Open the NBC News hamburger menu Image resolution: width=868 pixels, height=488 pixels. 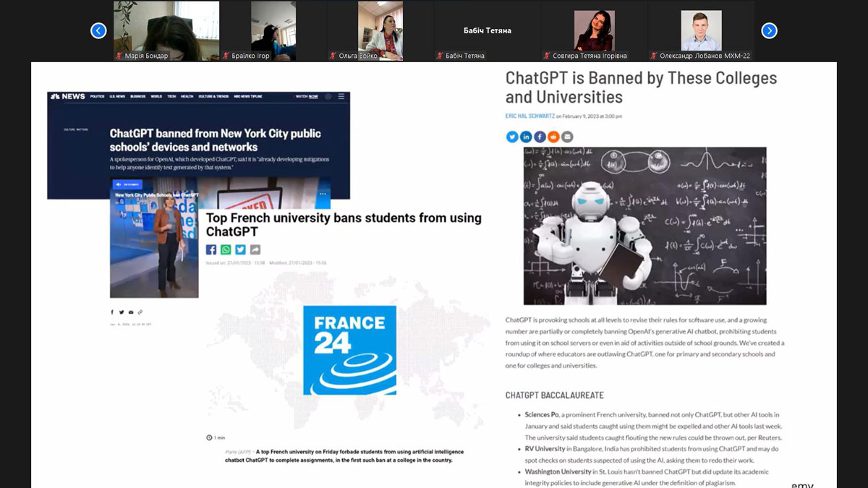pos(341,96)
